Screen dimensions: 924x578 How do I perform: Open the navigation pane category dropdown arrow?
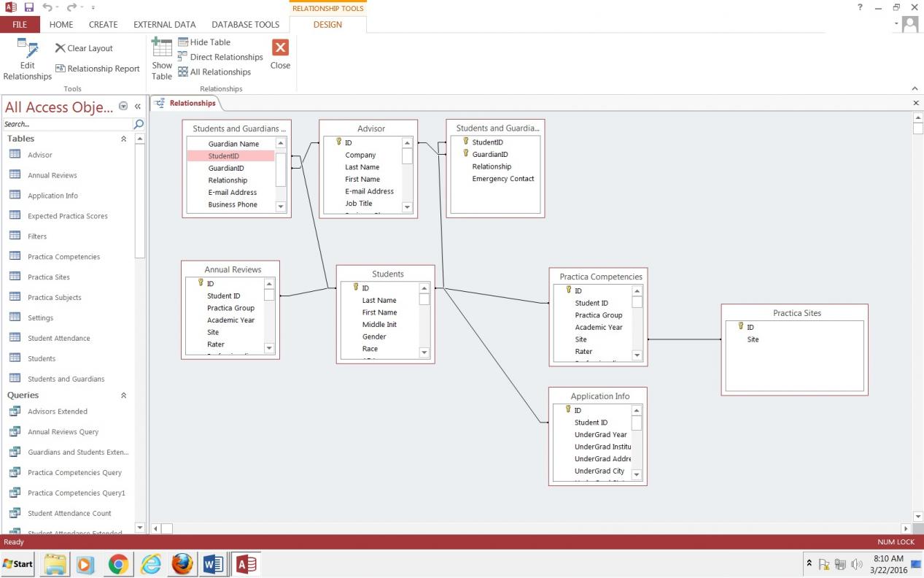123,107
